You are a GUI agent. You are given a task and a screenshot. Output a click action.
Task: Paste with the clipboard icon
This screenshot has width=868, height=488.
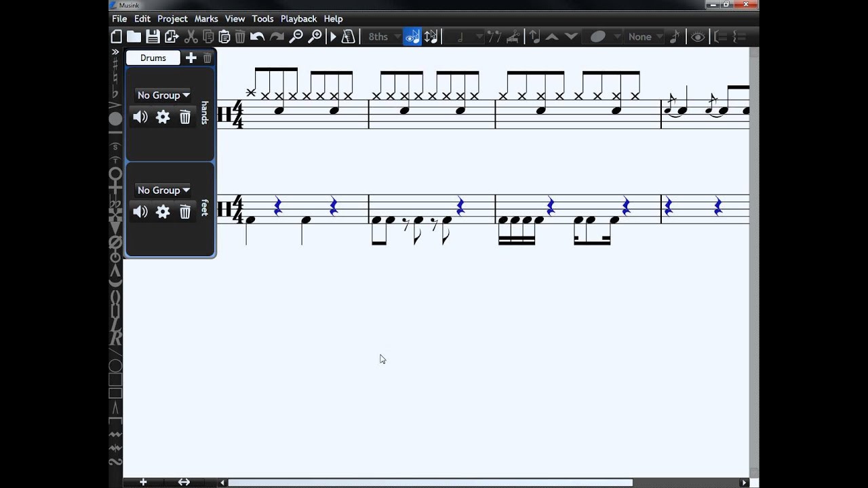point(224,37)
